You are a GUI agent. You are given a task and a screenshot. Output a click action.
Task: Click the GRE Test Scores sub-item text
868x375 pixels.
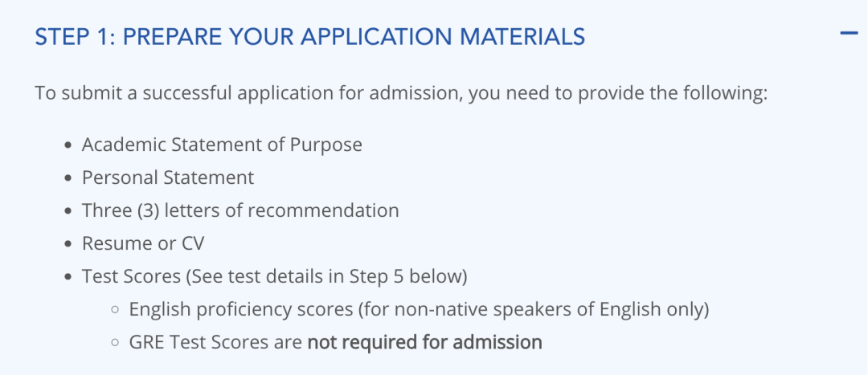[x=335, y=342]
